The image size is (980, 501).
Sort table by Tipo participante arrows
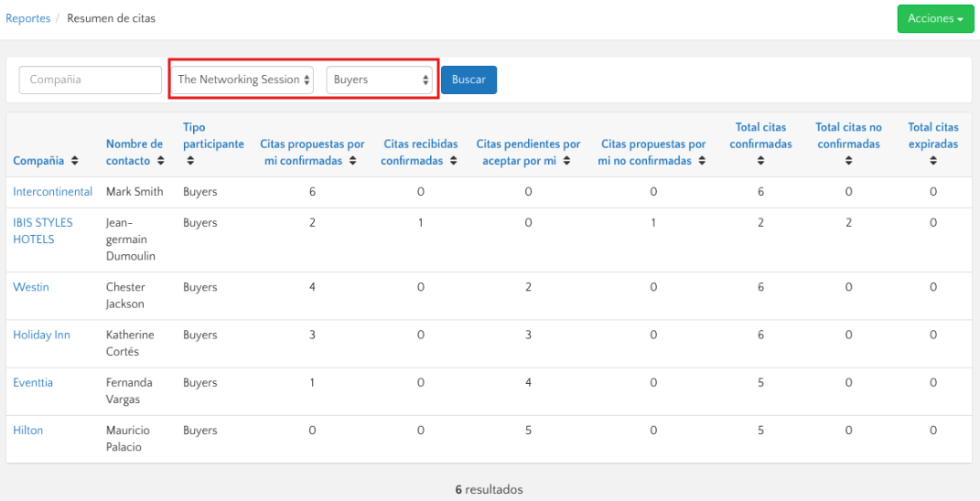pos(190,161)
